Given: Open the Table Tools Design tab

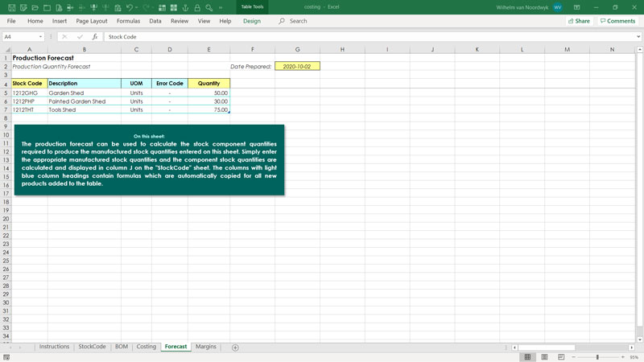Looking at the screenshot, I should [x=252, y=21].
